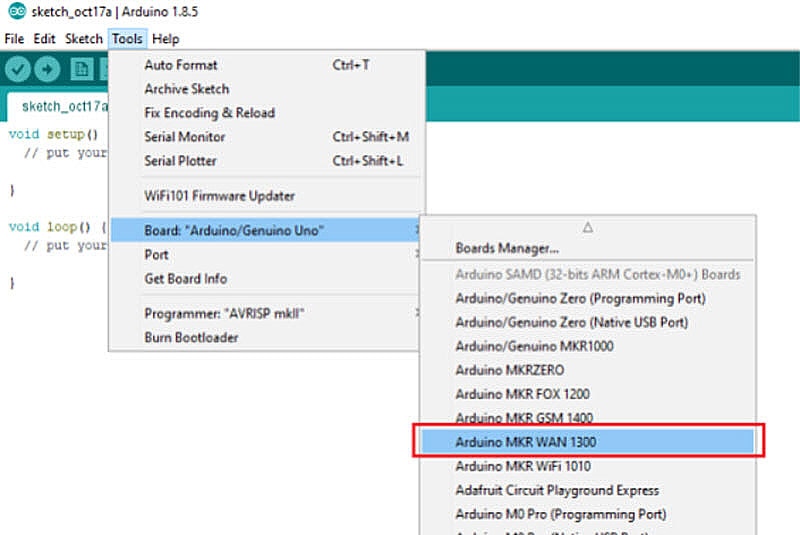This screenshot has height=535, width=800.
Task: Open the Sketch menu
Action: [83, 39]
